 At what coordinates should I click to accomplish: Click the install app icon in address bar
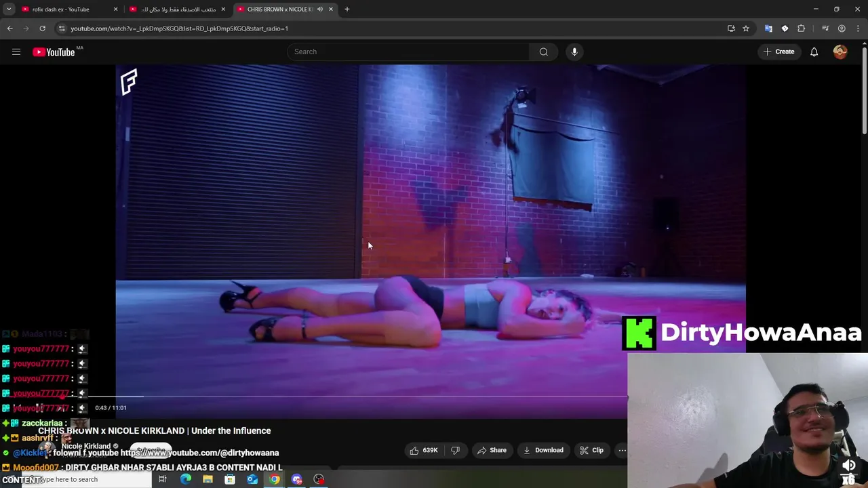(x=731, y=28)
